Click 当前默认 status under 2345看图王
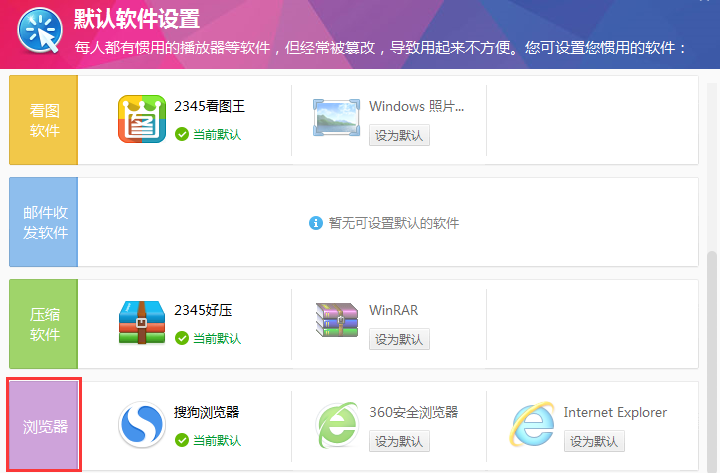Image resolution: width=720 pixels, height=473 pixels. click(x=217, y=135)
